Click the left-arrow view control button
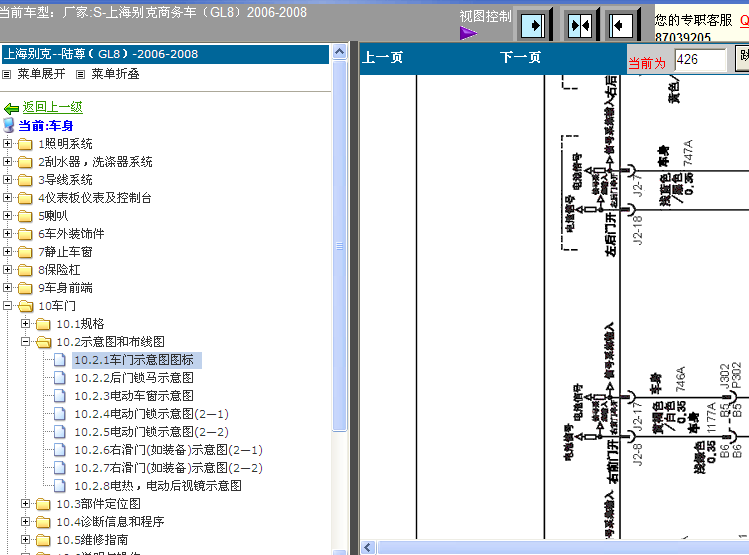Image resolution: width=749 pixels, height=555 pixels. (621, 24)
